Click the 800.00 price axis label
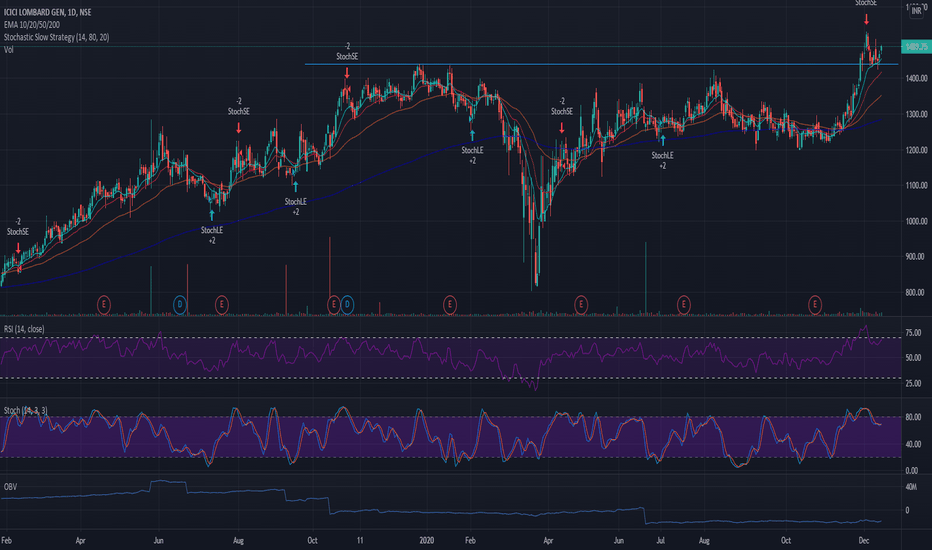932x550 pixels. coord(916,293)
